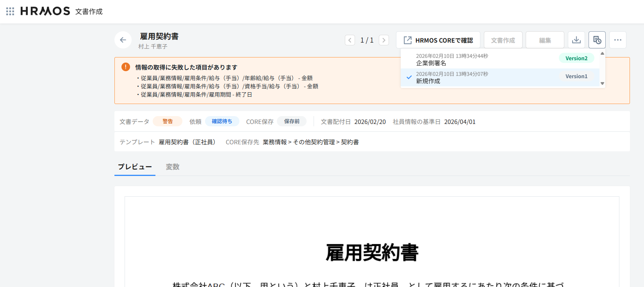Click the HRMOS logo
The image size is (644, 287).
click(x=45, y=11)
